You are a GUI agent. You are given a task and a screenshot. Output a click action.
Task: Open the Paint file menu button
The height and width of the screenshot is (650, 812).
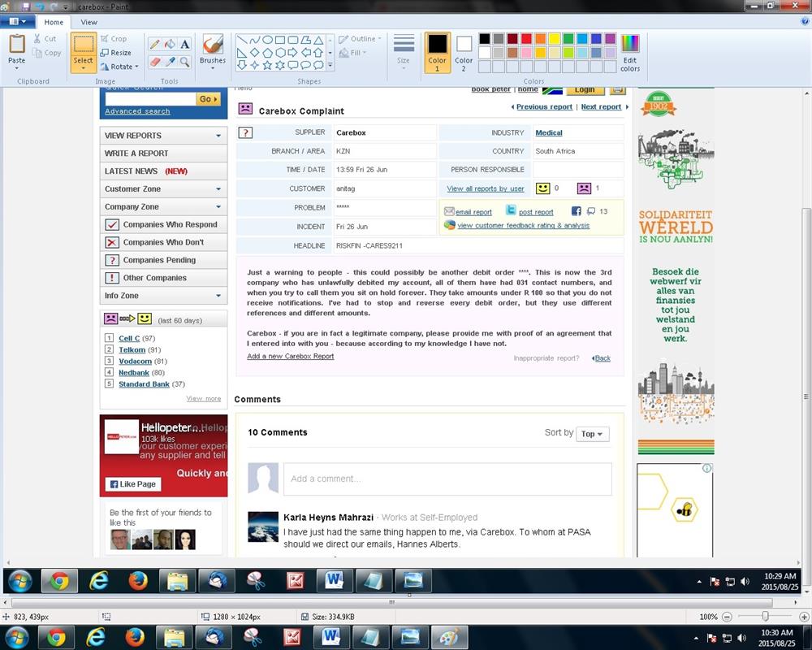coord(18,22)
